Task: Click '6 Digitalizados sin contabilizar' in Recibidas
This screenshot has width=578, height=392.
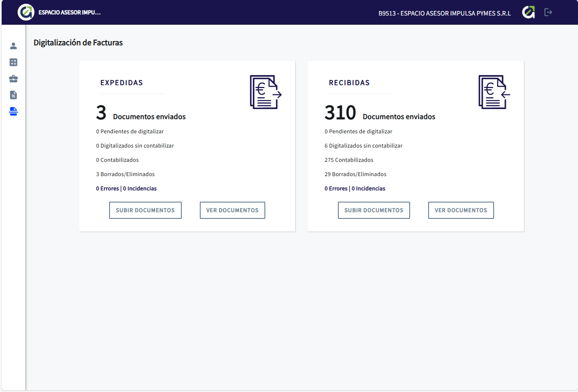Action: pyautogui.click(x=364, y=146)
